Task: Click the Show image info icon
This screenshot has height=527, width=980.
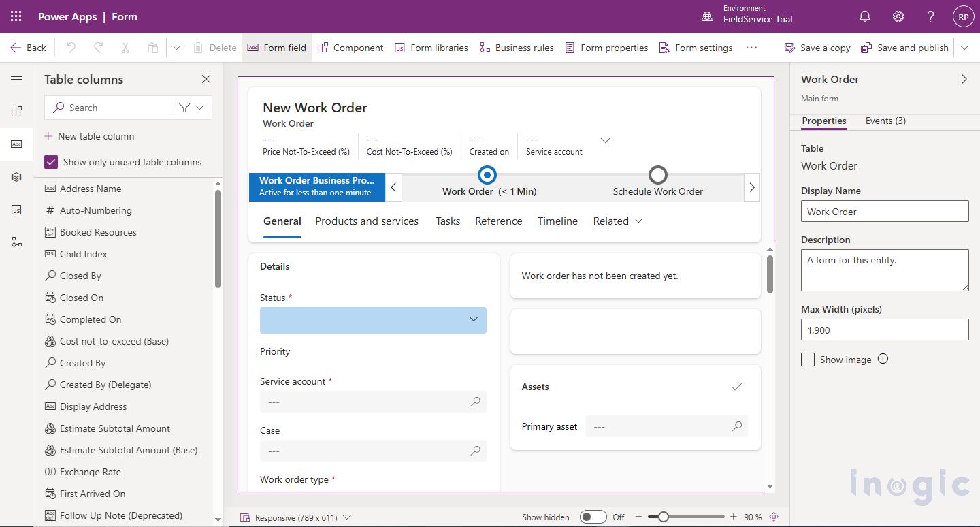Action: [x=883, y=359]
